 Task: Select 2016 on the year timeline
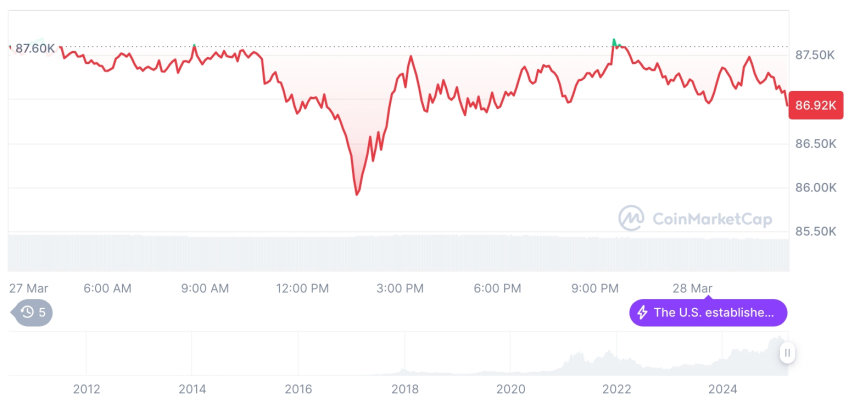click(x=298, y=388)
